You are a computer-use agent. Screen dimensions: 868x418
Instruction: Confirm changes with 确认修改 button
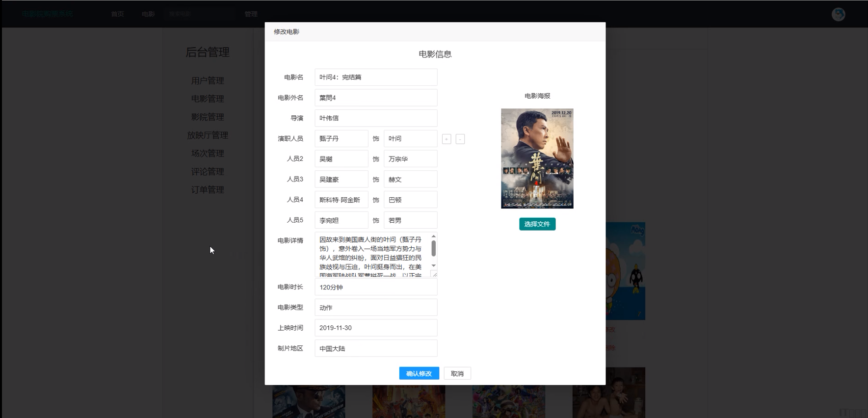coord(419,373)
